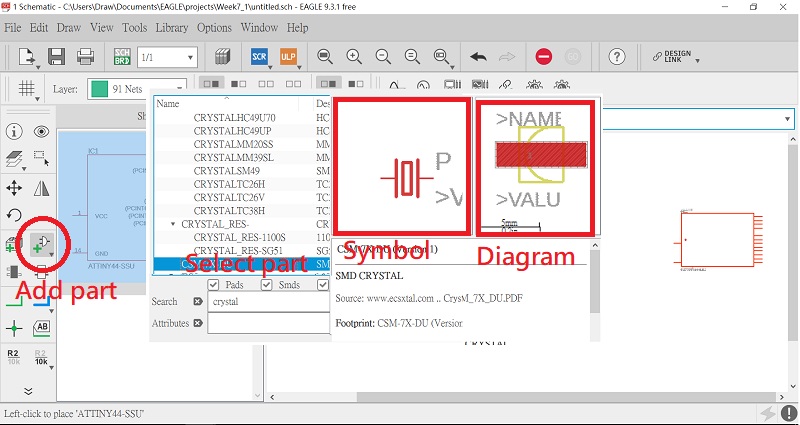
Task: Select the Move tool cross arrows
Action: (x=14, y=188)
